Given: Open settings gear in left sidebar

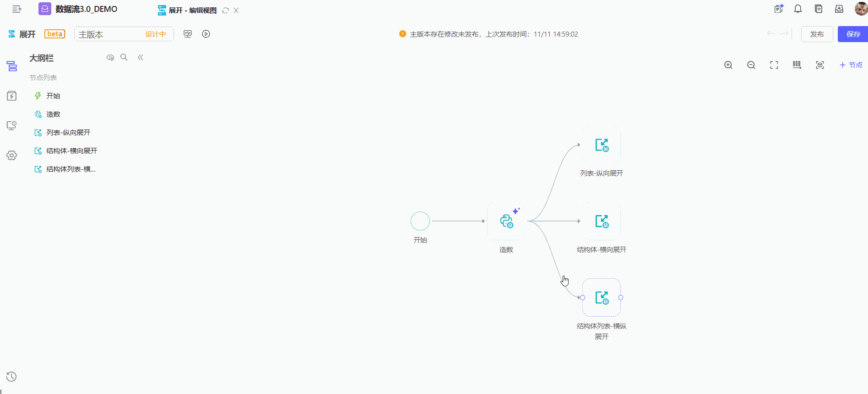Looking at the screenshot, I should [12, 156].
